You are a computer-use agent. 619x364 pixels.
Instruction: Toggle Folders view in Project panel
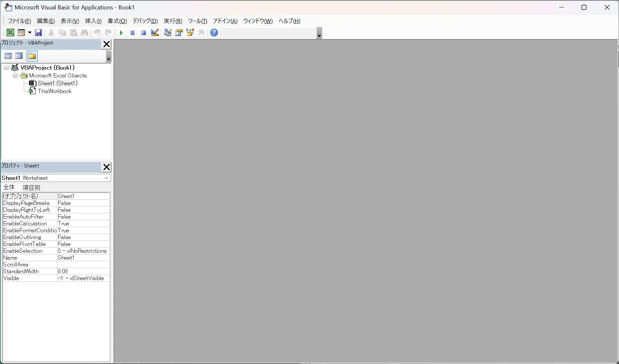(x=32, y=56)
